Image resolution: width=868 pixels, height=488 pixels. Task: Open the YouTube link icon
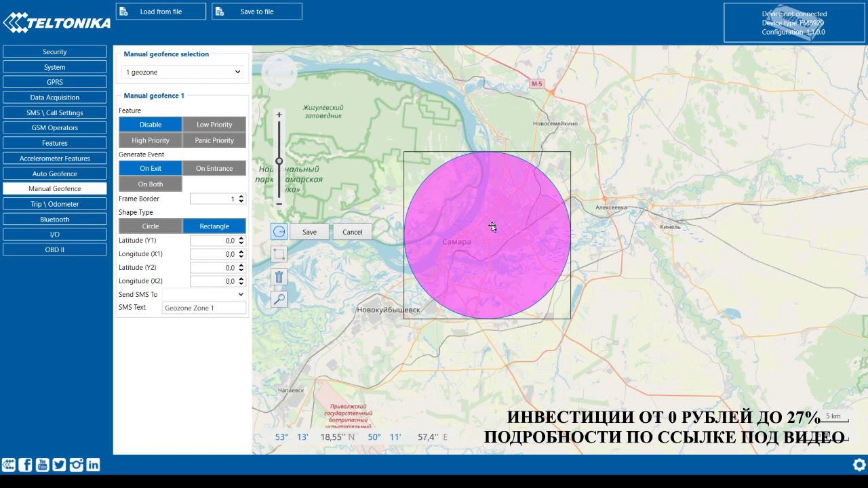point(42,464)
